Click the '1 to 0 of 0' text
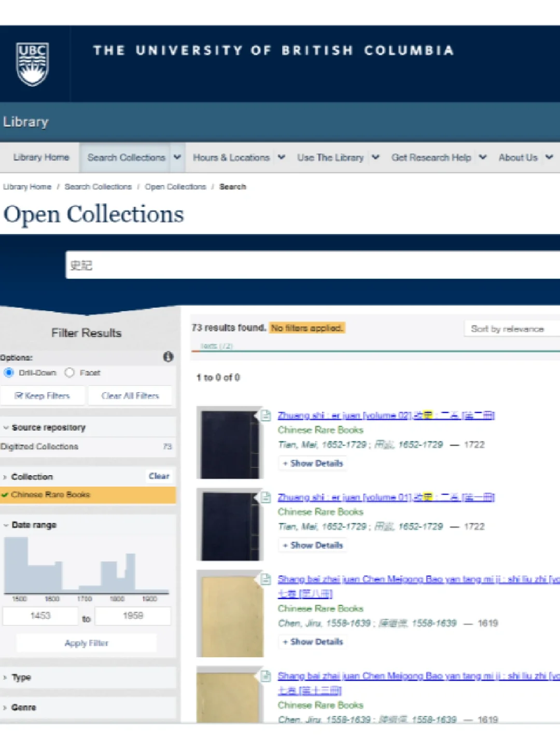Image resolution: width=560 pixels, height=747 pixels. pos(218,378)
